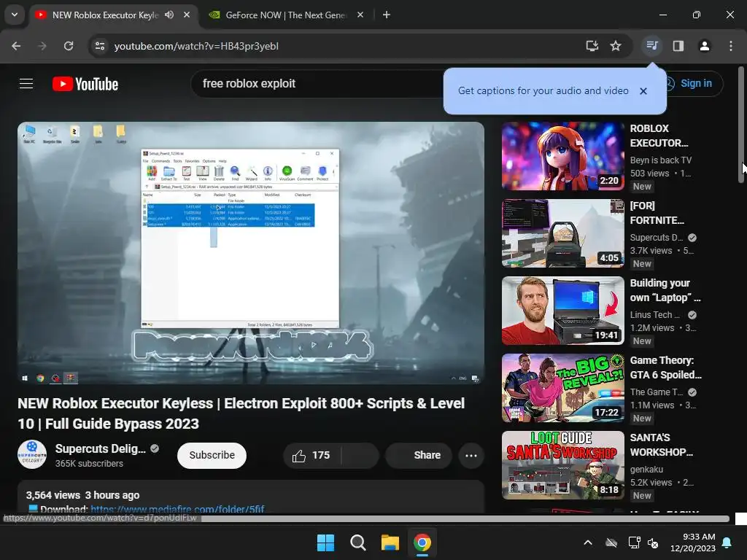
Task: Click the Subscribe button
Action: point(212,456)
